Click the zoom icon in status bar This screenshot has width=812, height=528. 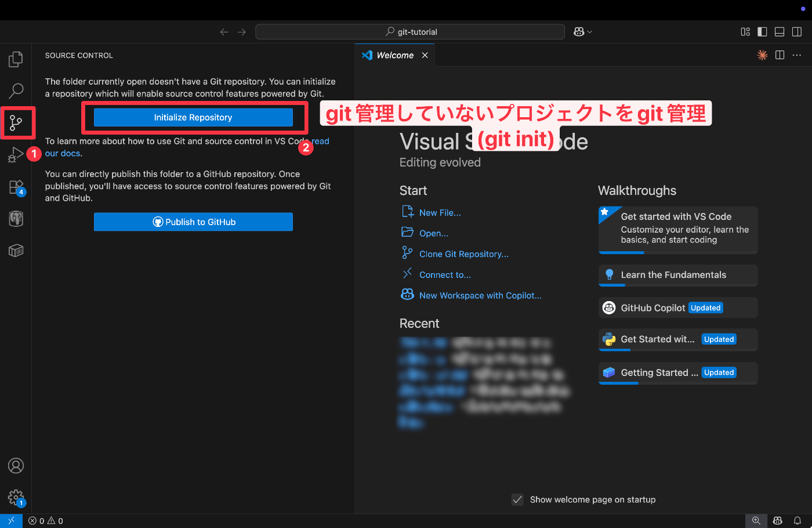point(756,521)
